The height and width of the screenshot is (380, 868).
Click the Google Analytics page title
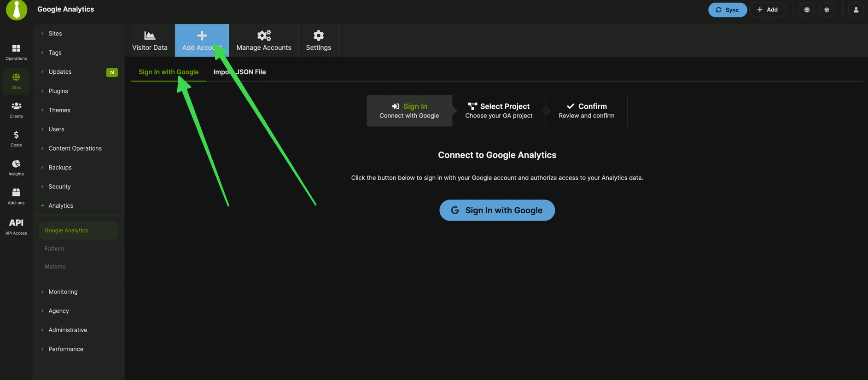pos(65,9)
